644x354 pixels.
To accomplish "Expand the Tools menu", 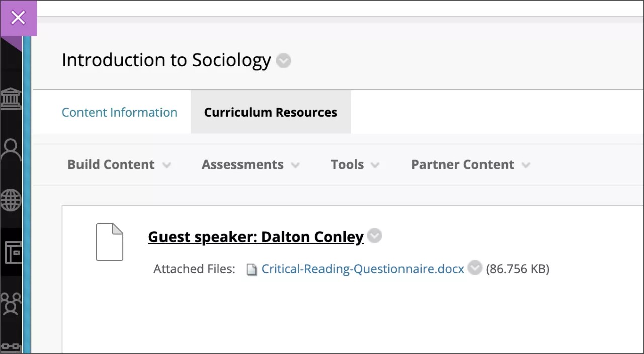I will click(355, 165).
